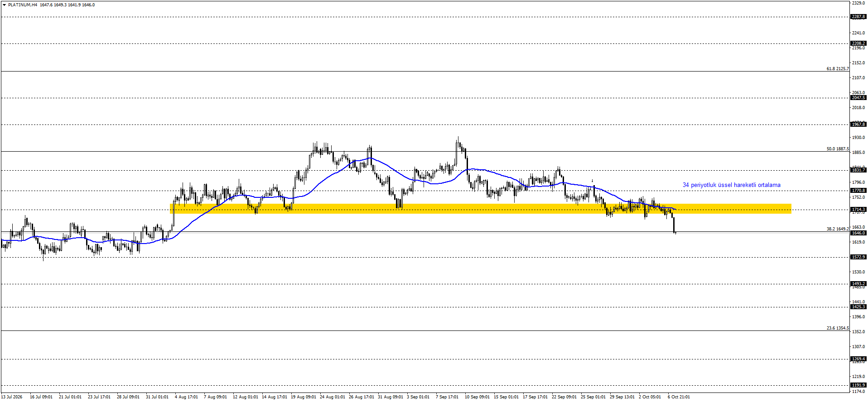Click the 22 Sep 09:01 time label

(x=564, y=397)
